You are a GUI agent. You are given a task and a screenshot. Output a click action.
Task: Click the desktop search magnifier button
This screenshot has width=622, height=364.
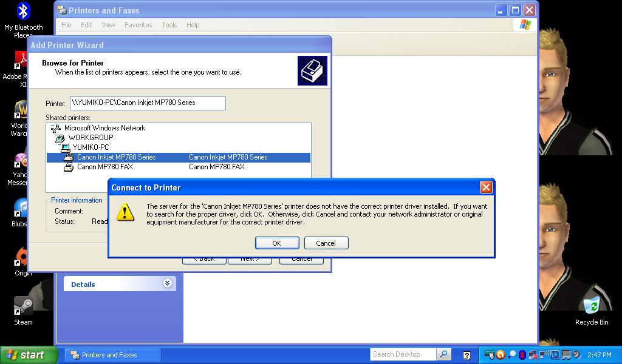pyautogui.click(x=443, y=354)
